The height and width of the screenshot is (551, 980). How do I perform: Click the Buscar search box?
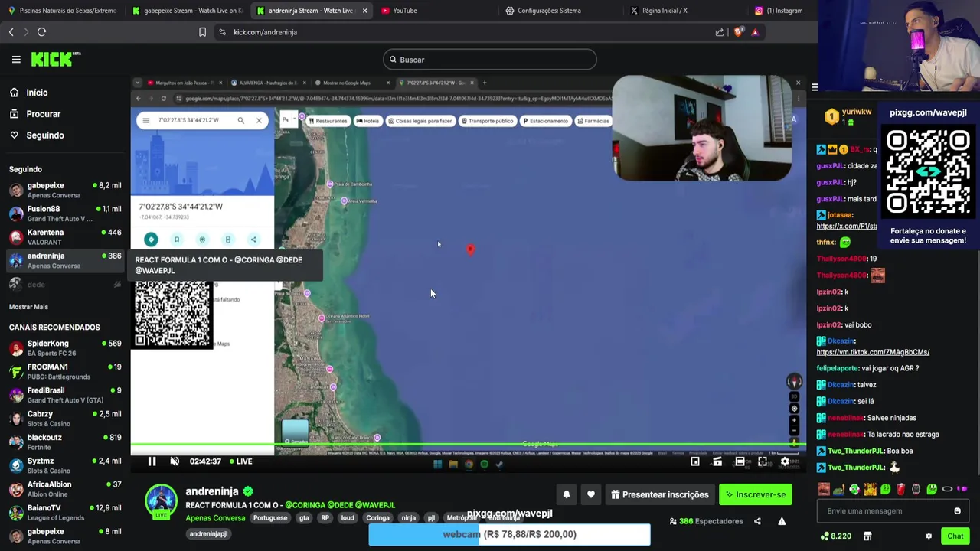(x=490, y=60)
